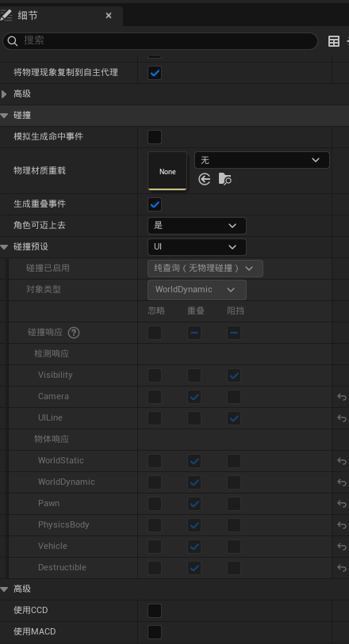
Task: Toggle 将物理现象复制到自主代理 checkbox
Action: (155, 73)
